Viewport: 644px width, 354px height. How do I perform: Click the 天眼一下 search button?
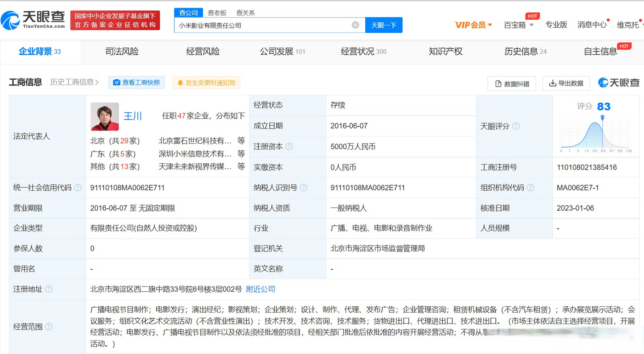tap(384, 25)
